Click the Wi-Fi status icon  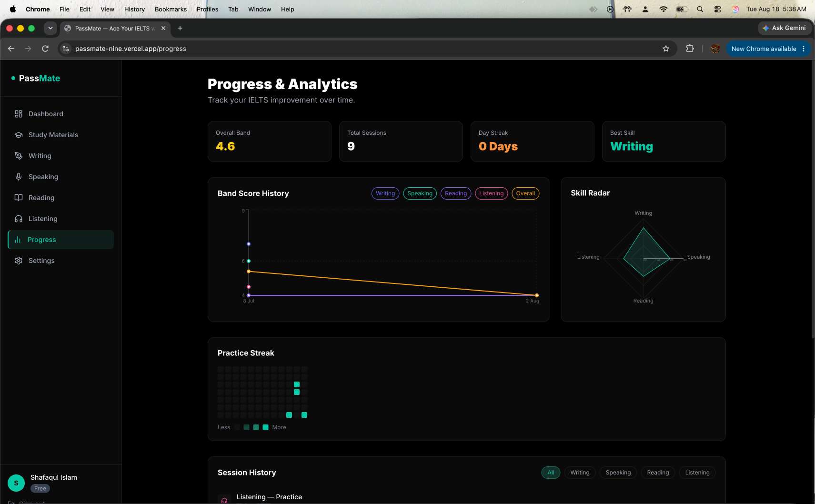tap(663, 9)
